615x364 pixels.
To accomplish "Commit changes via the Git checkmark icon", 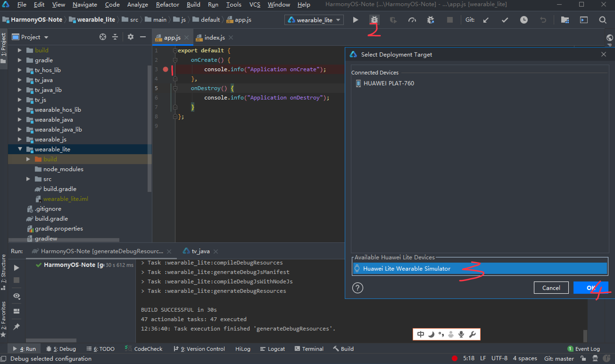I will click(504, 20).
